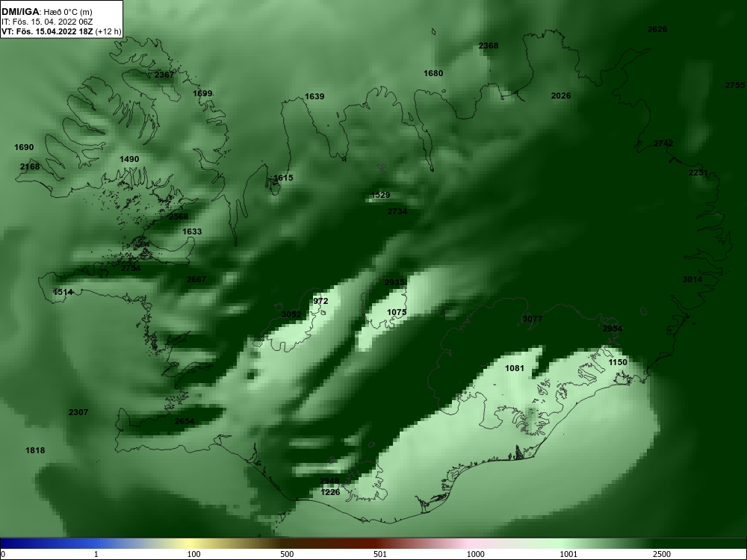
Task: Click the map value 2367
Action: (164, 75)
